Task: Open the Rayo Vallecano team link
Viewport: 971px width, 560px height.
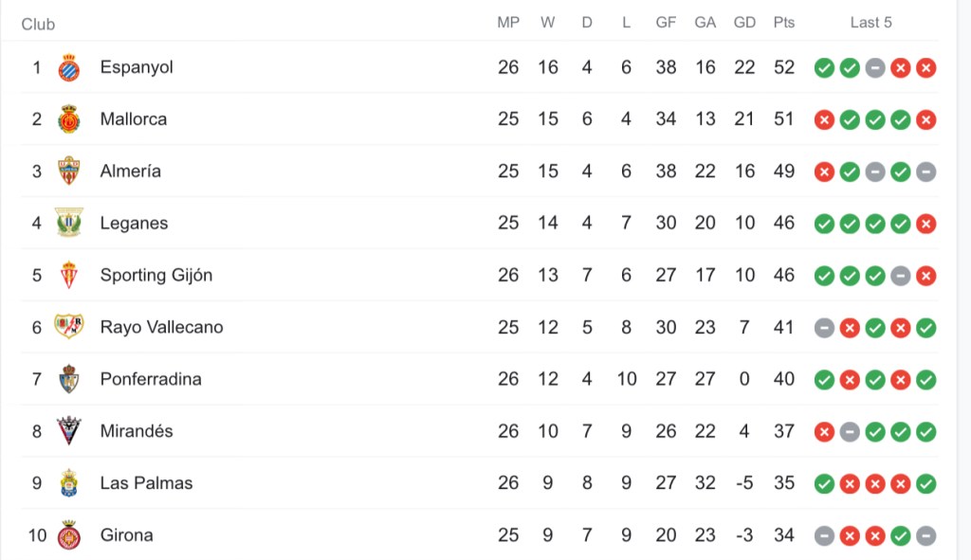Action: [x=161, y=327]
